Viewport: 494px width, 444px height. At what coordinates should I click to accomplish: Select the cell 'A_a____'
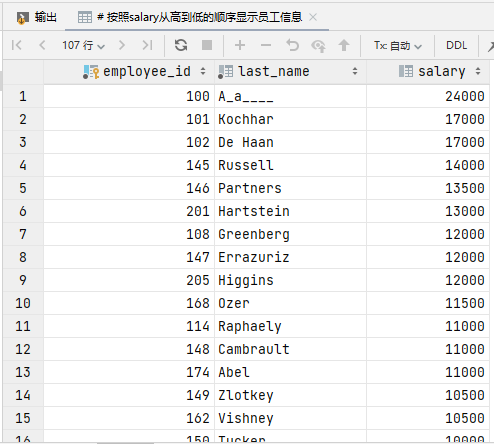pos(290,96)
